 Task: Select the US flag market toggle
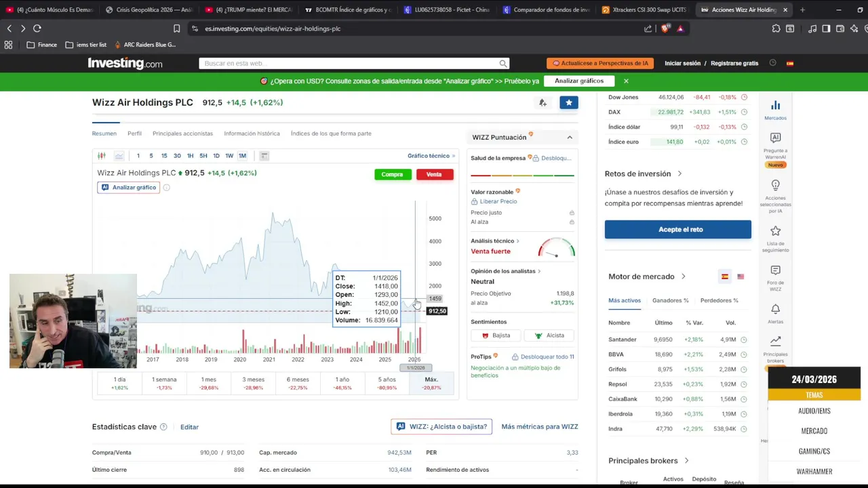coord(741,277)
